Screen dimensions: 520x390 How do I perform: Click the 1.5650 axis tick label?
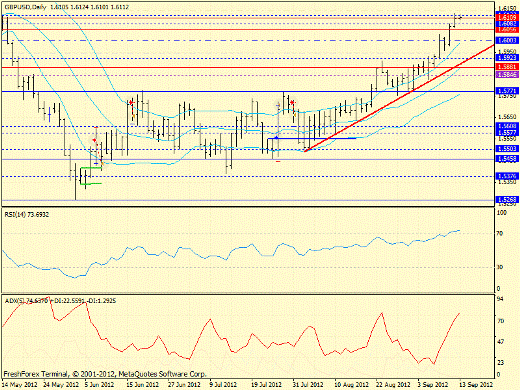coord(506,117)
